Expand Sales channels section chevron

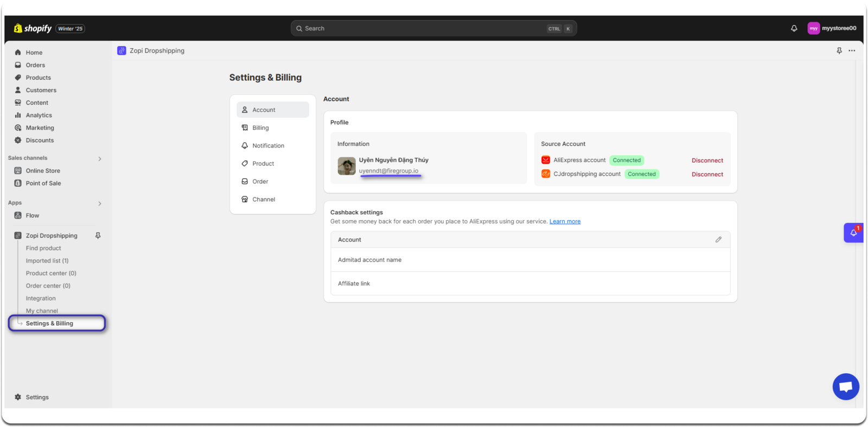pos(100,159)
